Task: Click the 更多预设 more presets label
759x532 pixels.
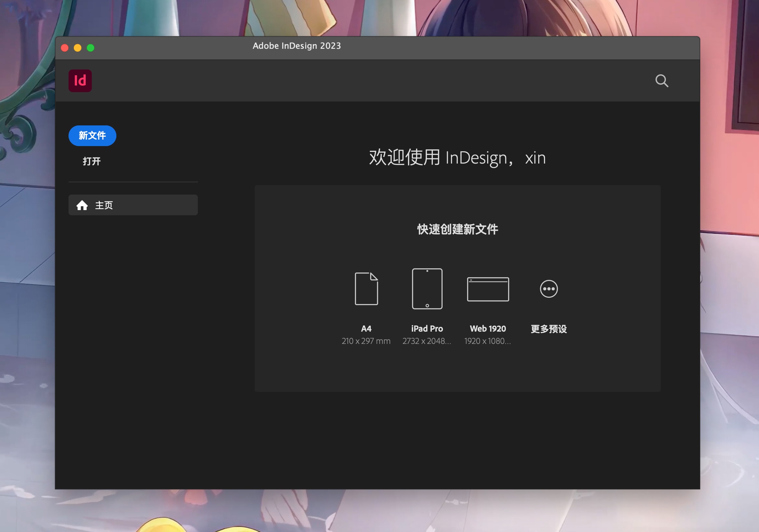Action: coord(549,329)
